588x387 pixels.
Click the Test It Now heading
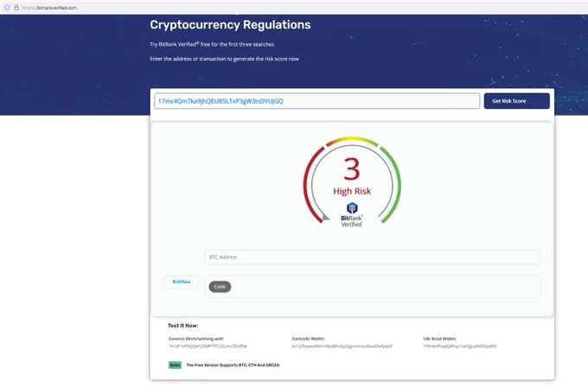coord(183,326)
